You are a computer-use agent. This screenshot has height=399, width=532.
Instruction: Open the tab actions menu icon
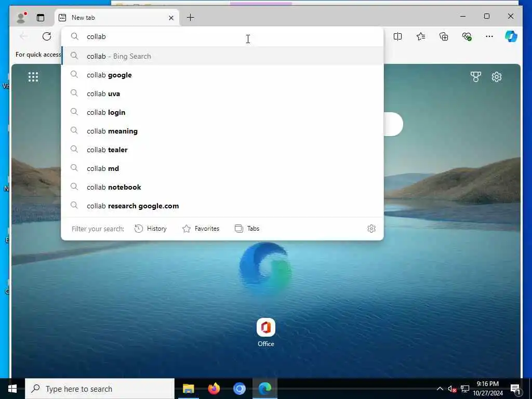point(41,18)
